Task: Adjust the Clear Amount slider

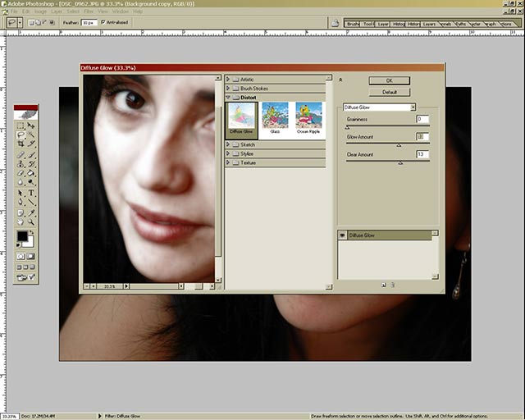Action: tap(400, 162)
